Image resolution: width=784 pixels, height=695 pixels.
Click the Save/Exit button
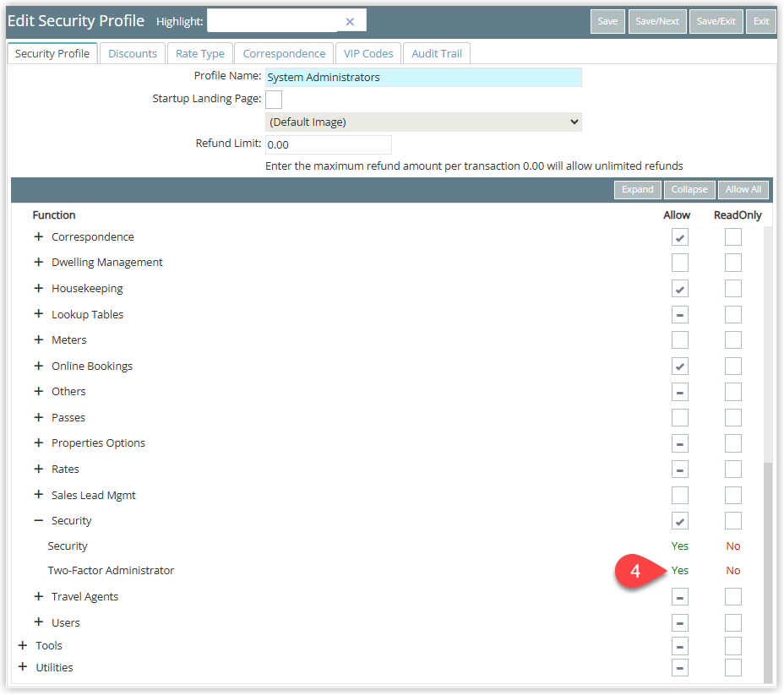[x=716, y=21]
